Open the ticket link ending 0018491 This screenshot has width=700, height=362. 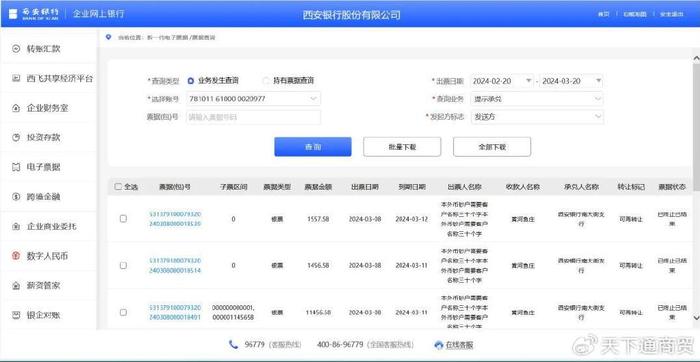pos(175,312)
